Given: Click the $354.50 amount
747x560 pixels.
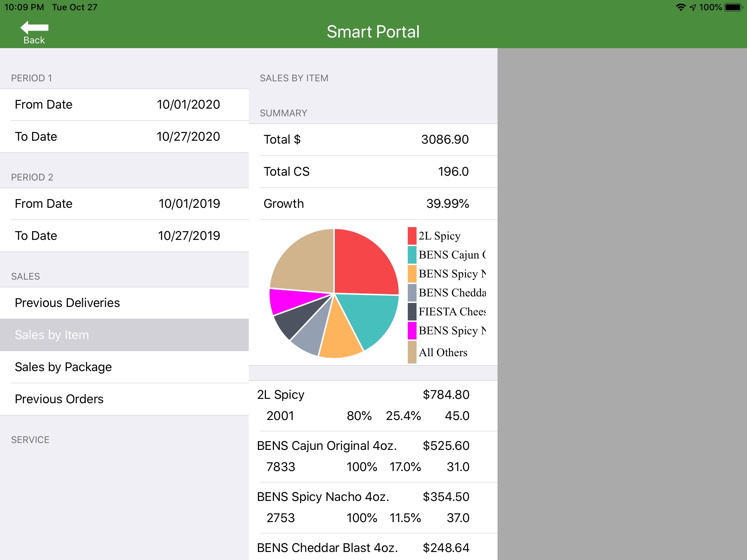Looking at the screenshot, I should [446, 497].
